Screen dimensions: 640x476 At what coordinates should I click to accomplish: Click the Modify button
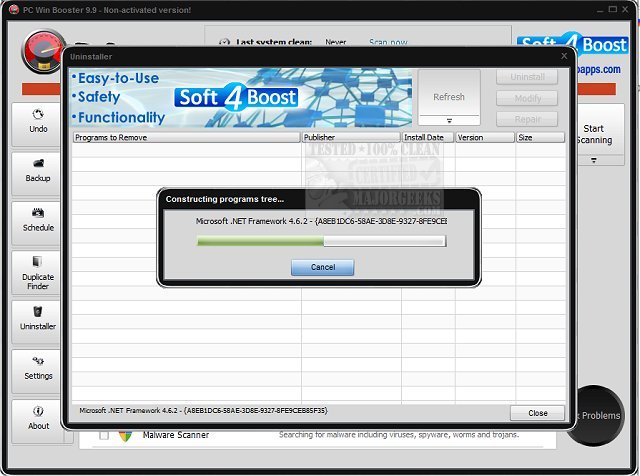527,98
